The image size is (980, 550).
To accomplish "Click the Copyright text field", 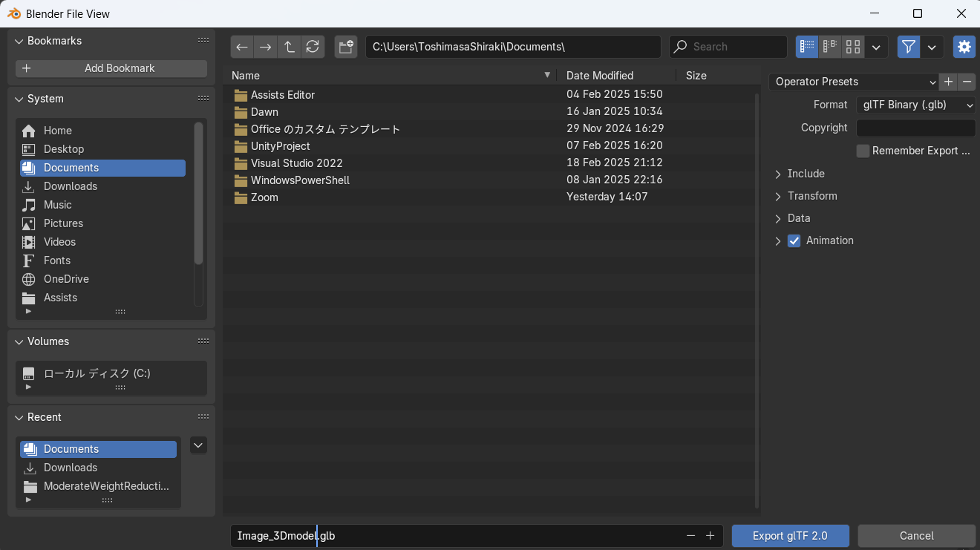I will (x=915, y=128).
